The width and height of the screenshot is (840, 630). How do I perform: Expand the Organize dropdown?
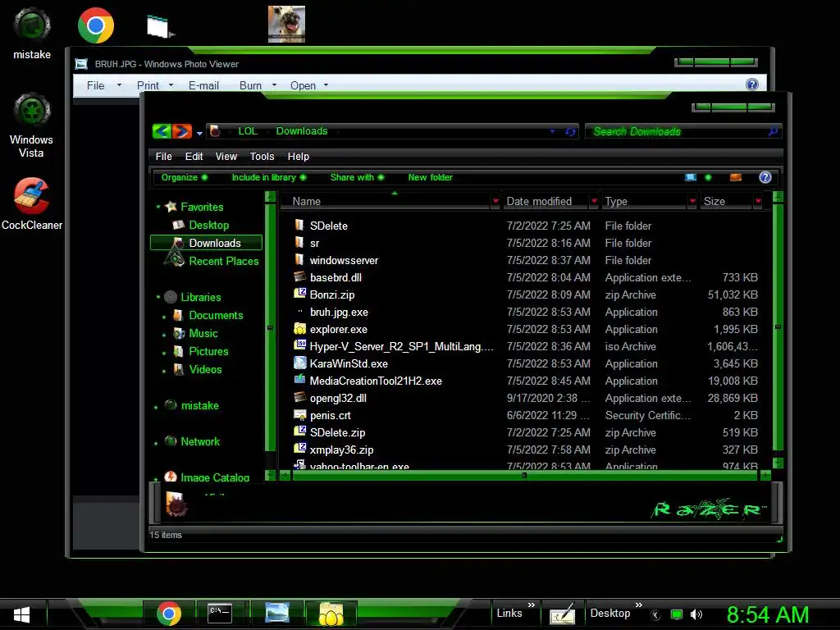tap(185, 177)
